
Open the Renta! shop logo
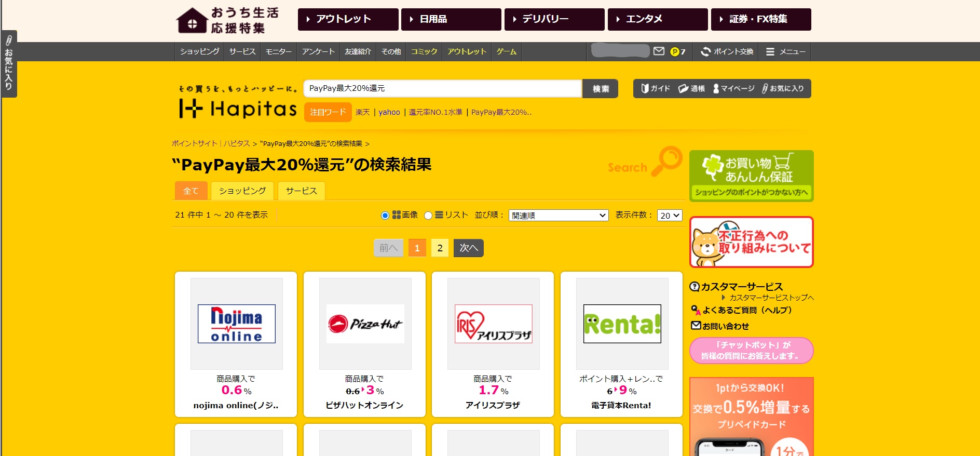point(622,324)
